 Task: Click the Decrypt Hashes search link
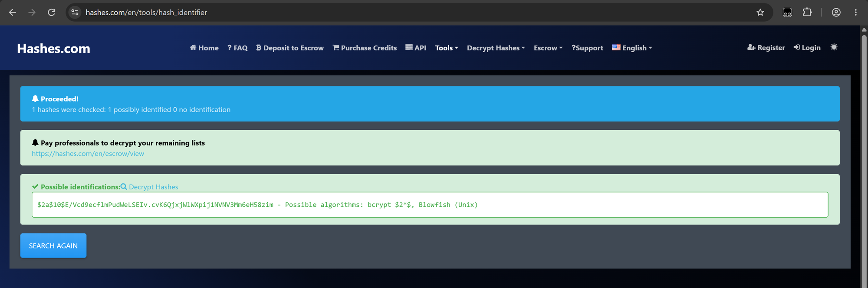pos(149,187)
